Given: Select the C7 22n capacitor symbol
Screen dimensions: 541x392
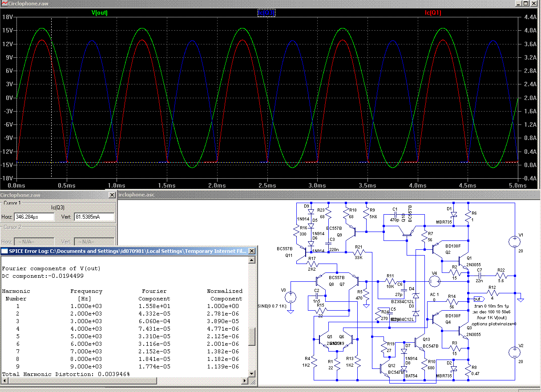Looking at the screenshot, I should coord(480,276).
